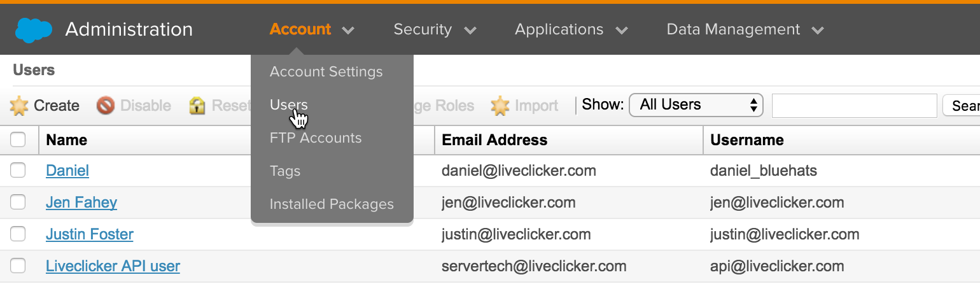Open the Show All Users dropdown
The image size is (980, 284).
[x=696, y=105]
